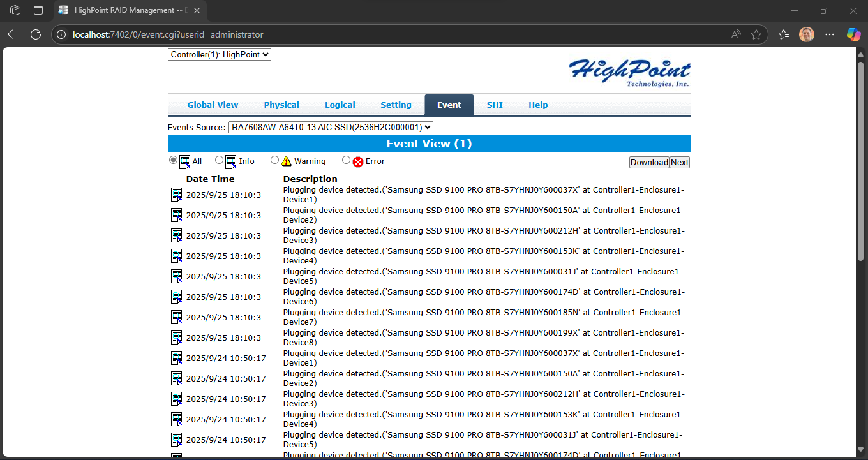Screen dimensions: 868x460
Task: Click the red Error icon in the filter row
Action: [357, 161]
